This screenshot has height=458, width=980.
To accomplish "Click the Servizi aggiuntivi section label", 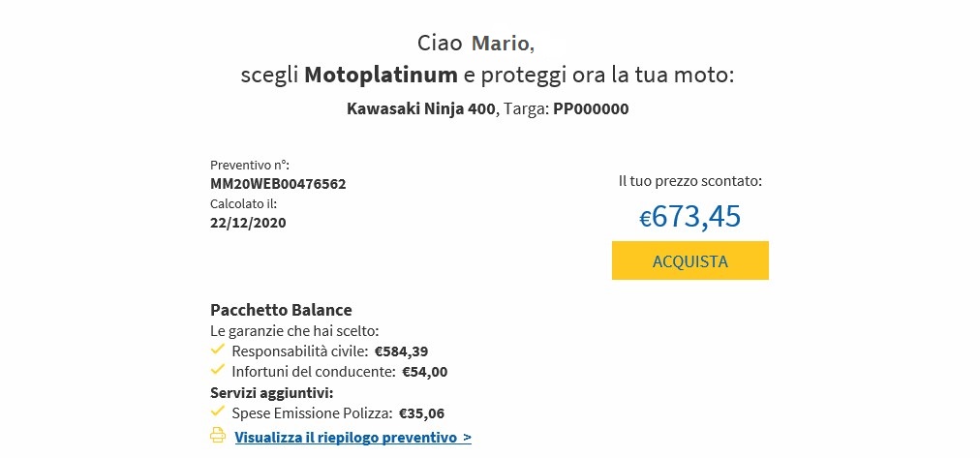I will [x=272, y=393].
